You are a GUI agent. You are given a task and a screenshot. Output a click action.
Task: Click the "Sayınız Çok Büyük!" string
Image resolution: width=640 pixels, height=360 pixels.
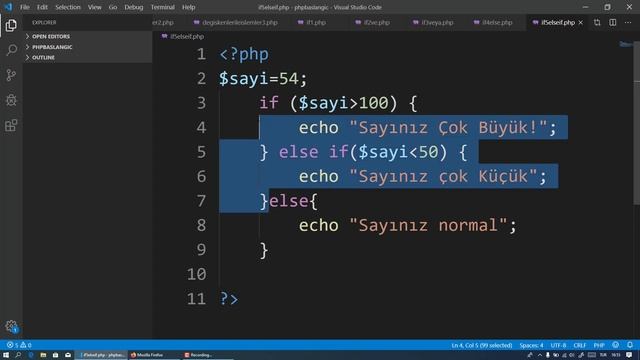(x=448, y=127)
